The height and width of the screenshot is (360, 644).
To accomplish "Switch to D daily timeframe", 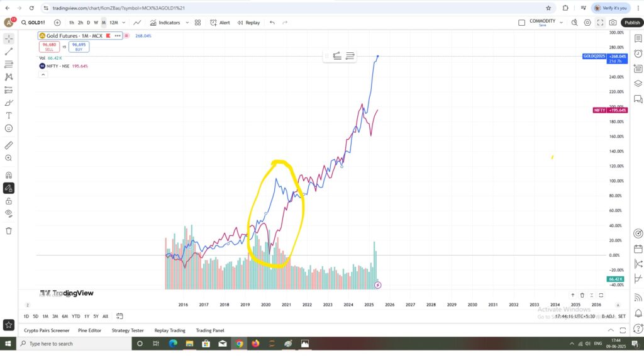I will pyautogui.click(x=88, y=23).
